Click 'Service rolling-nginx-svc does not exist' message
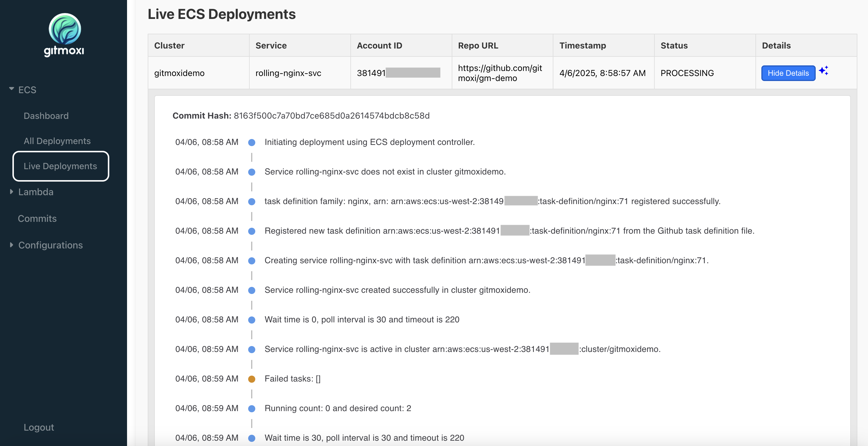868x446 pixels. click(x=385, y=172)
